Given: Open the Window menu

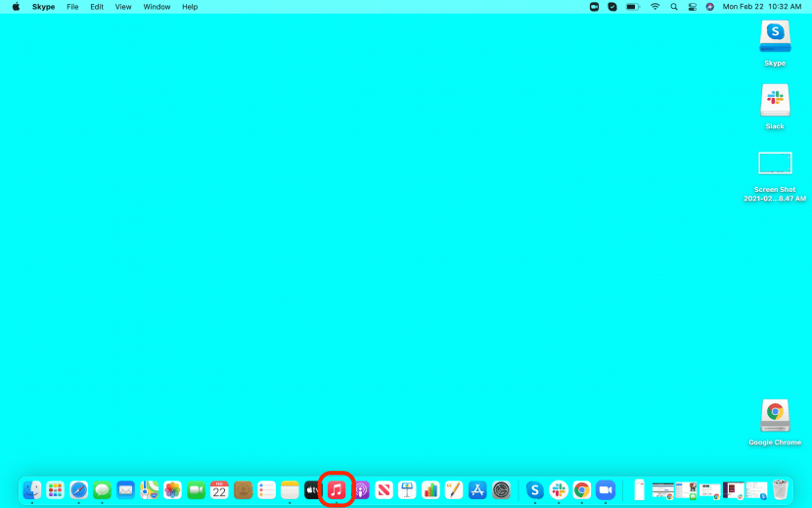Looking at the screenshot, I should click(x=157, y=7).
